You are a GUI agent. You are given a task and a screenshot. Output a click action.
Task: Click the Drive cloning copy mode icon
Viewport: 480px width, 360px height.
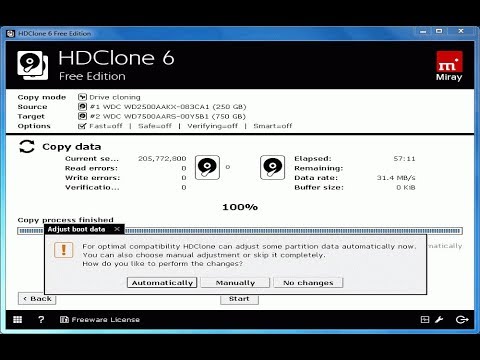click(82, 97)
